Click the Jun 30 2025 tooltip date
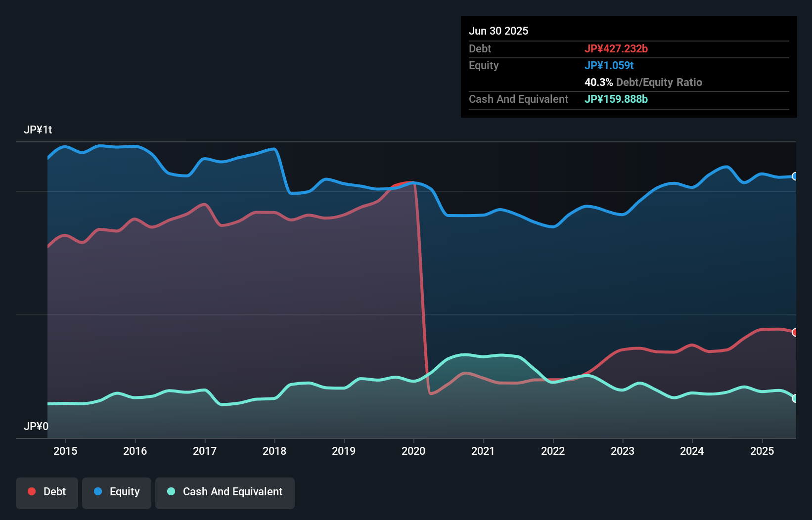Screen dimensions: 812x520 coord(498,31)
